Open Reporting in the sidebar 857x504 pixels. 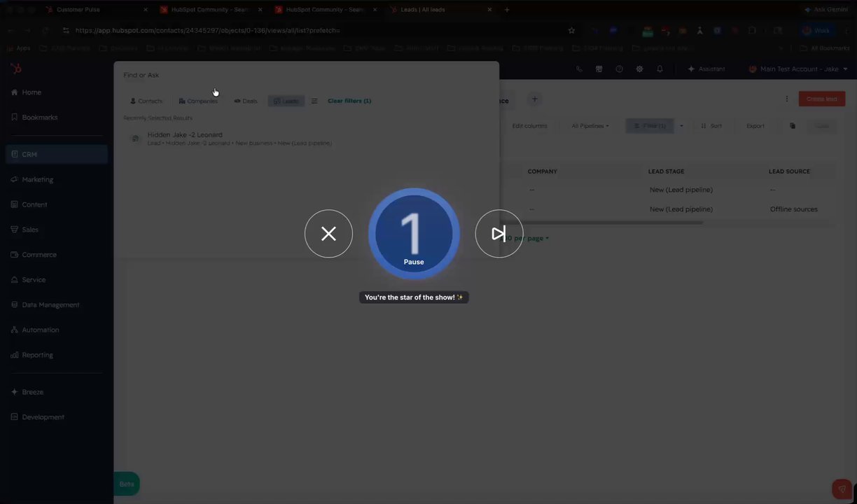point(37,356)
